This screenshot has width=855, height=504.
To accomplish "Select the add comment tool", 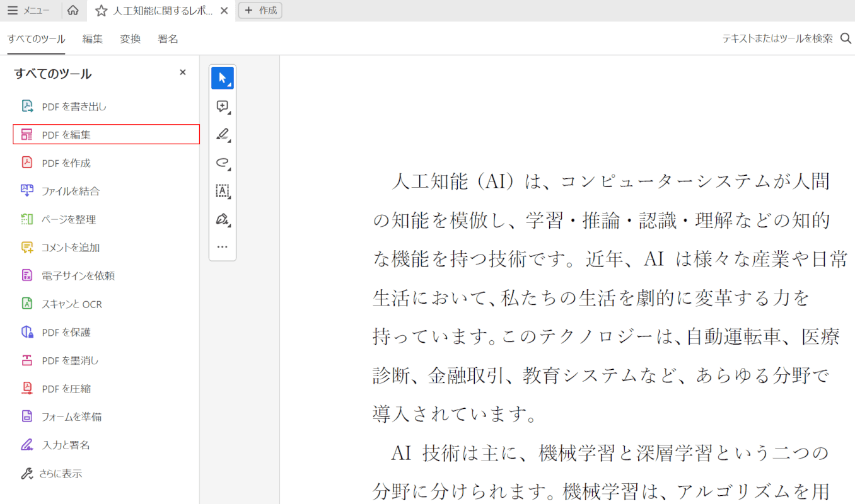I will pyautogui.click(x=223, y=106).
